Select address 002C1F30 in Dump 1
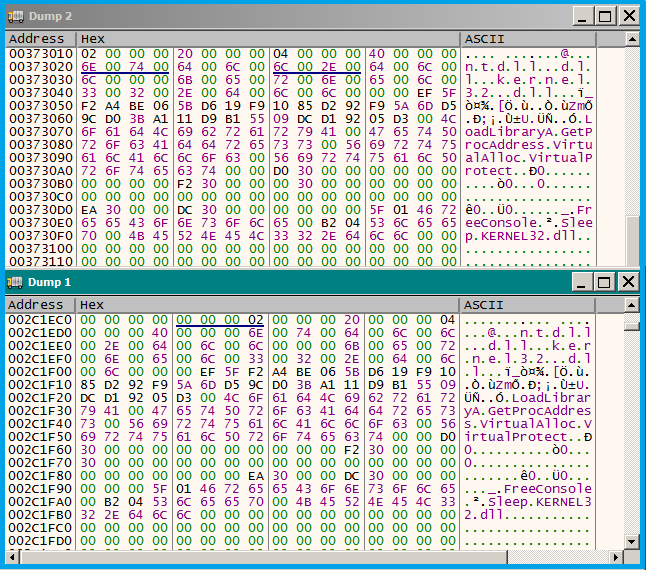The image size is (646, 570). tap(38, 410)
